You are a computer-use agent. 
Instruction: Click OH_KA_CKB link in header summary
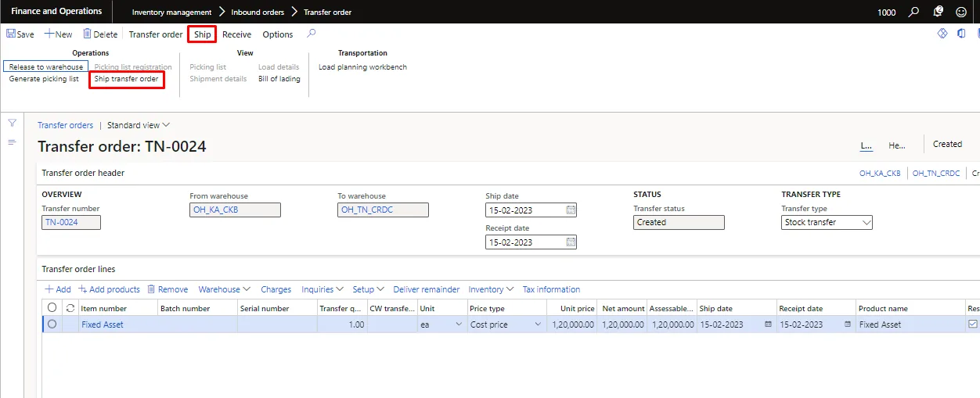point(880,174)
